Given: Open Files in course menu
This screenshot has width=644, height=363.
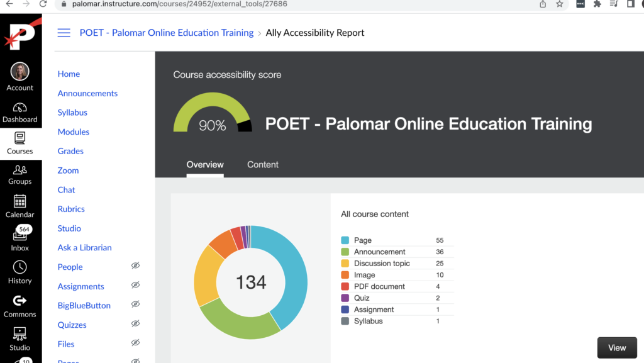Looking at the screenshot, I should pyautogui.click(x=65, y=344).
